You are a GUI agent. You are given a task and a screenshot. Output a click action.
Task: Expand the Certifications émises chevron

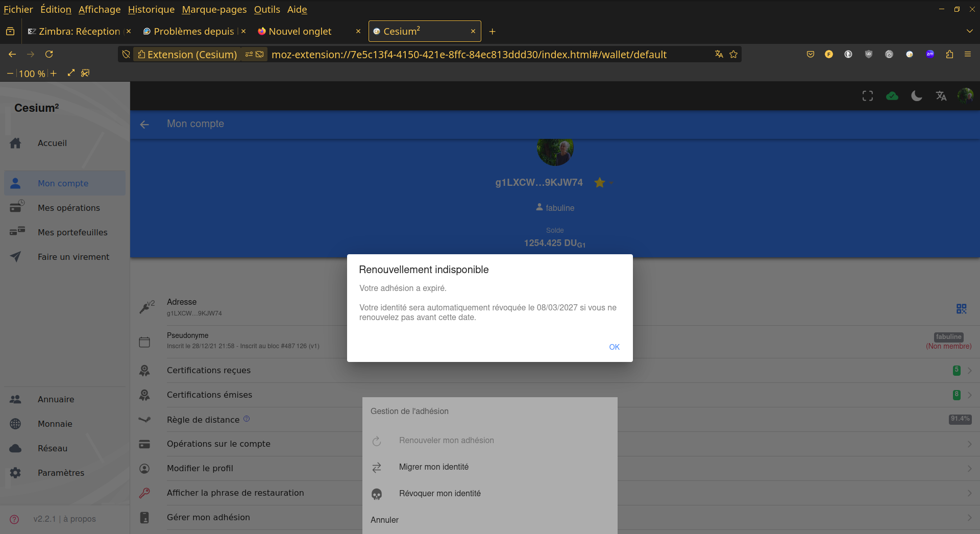[969, 395]
